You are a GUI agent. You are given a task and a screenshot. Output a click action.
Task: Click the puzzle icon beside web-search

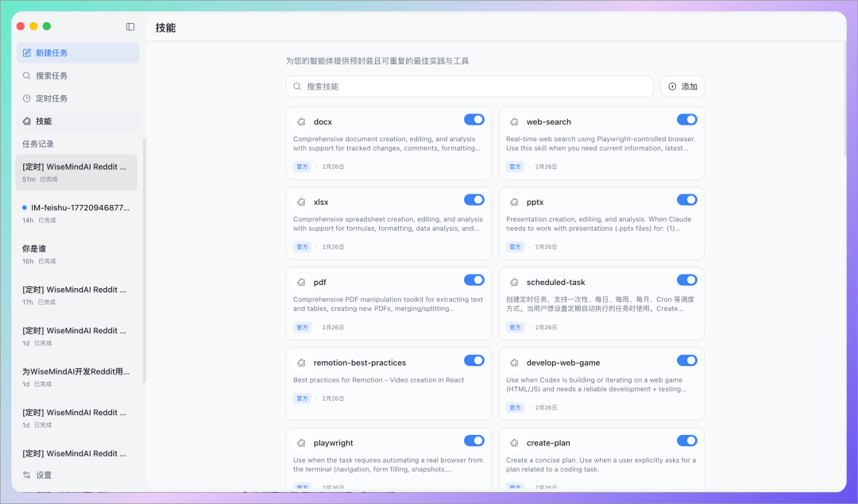514,121
